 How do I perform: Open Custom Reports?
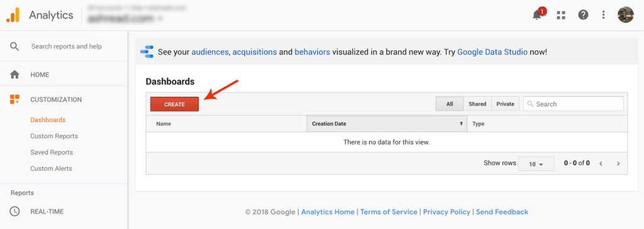(54, 136)
